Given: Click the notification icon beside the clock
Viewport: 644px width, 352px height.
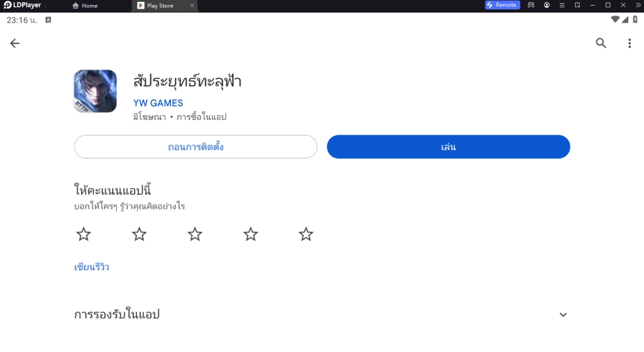Looking at the screenshot, I should pos(48,19).
